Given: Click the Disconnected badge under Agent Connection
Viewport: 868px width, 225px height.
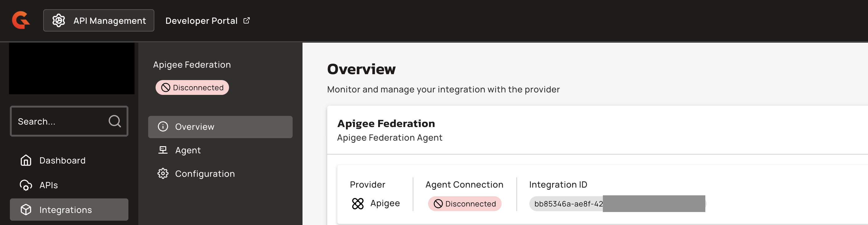Looking at the screenshot, I should (465, 204).
